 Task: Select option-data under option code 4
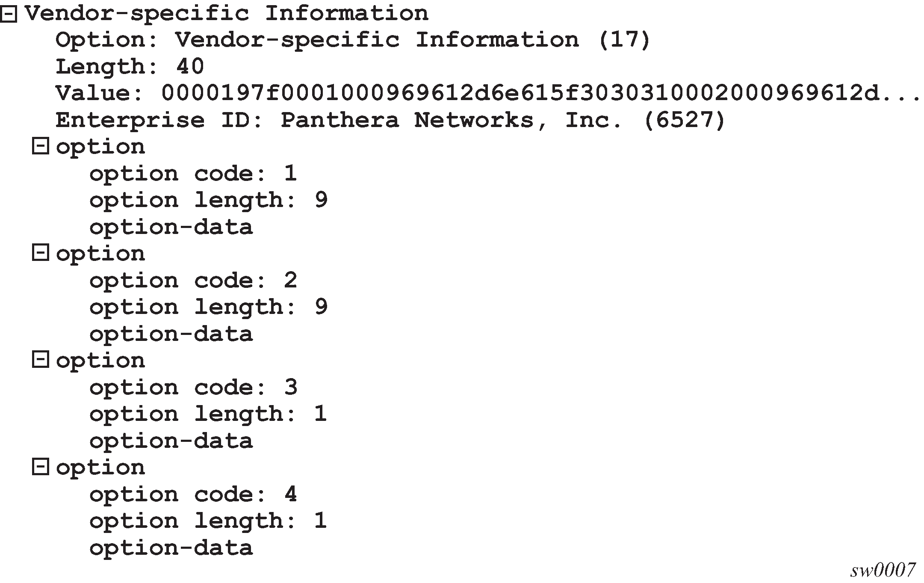[171, 548]
